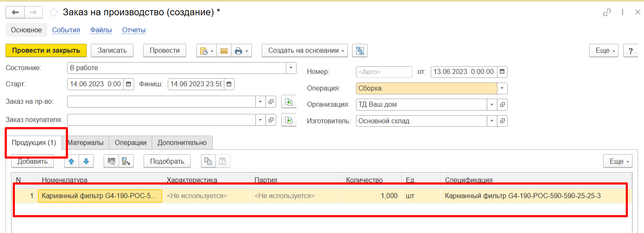The image size is (644, 233).
Task: Open help with the question mark button
Action: [630, 51]
